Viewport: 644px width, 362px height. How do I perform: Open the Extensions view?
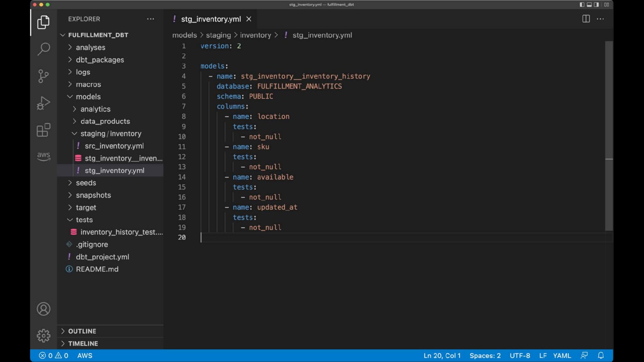pyautogui.click(x=43, y=130)
